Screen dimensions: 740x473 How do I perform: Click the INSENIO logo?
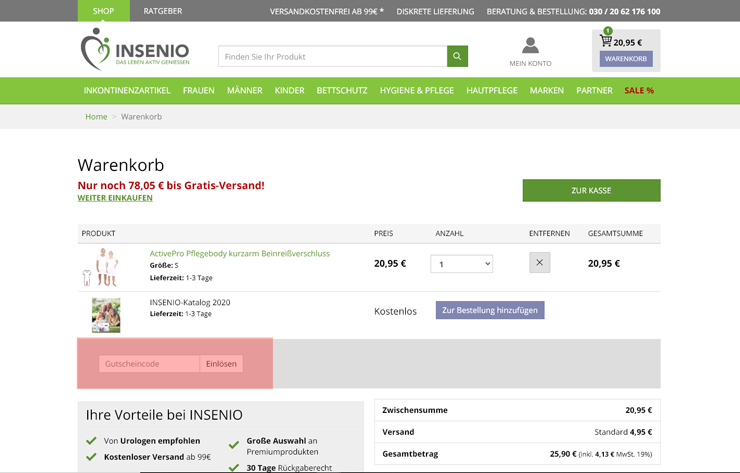(135, 50)
